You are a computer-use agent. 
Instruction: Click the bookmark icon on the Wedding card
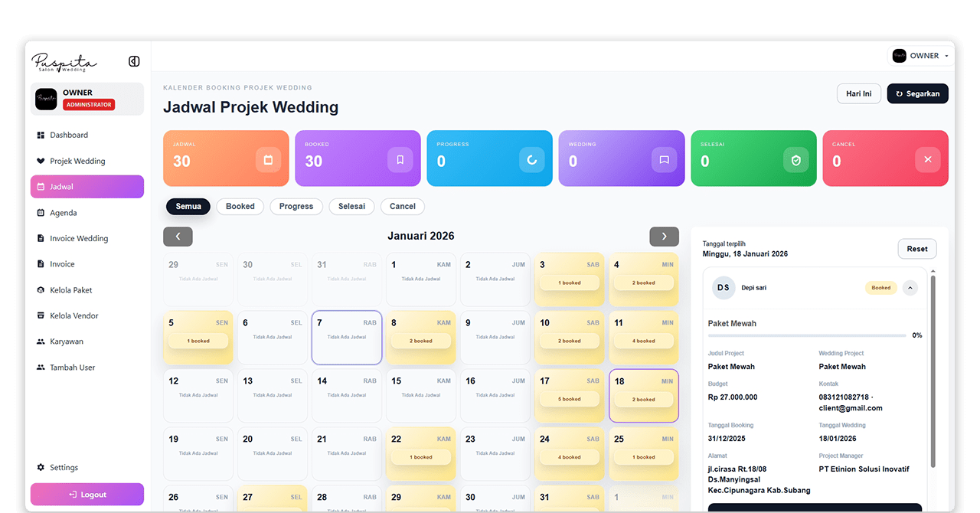(664, 158)
